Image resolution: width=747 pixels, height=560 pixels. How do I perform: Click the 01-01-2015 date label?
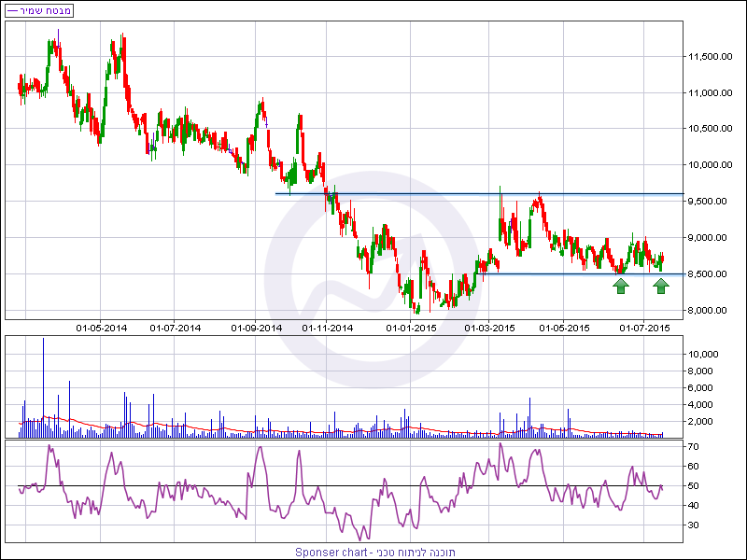[412, 328]
